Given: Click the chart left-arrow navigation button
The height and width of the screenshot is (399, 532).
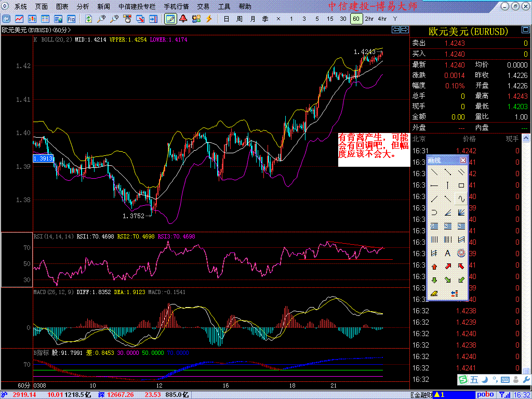Looking at the screenshot, I should click(x=396, y=30).
